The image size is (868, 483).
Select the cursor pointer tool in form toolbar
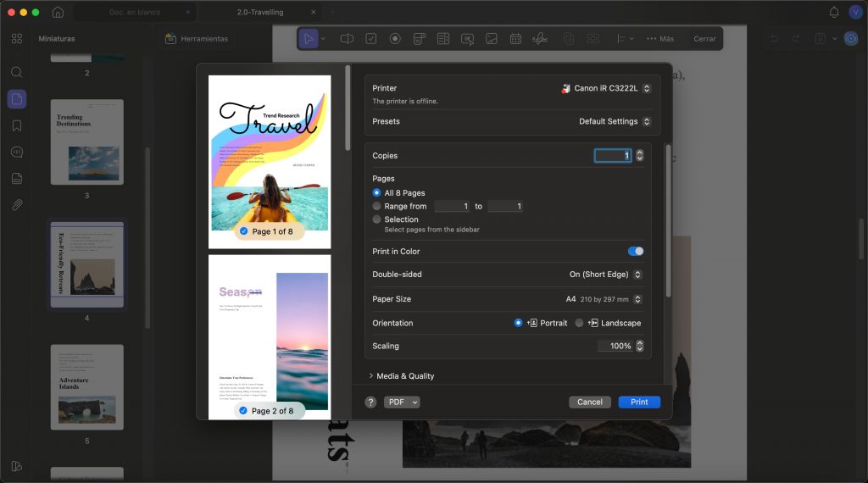309,39
